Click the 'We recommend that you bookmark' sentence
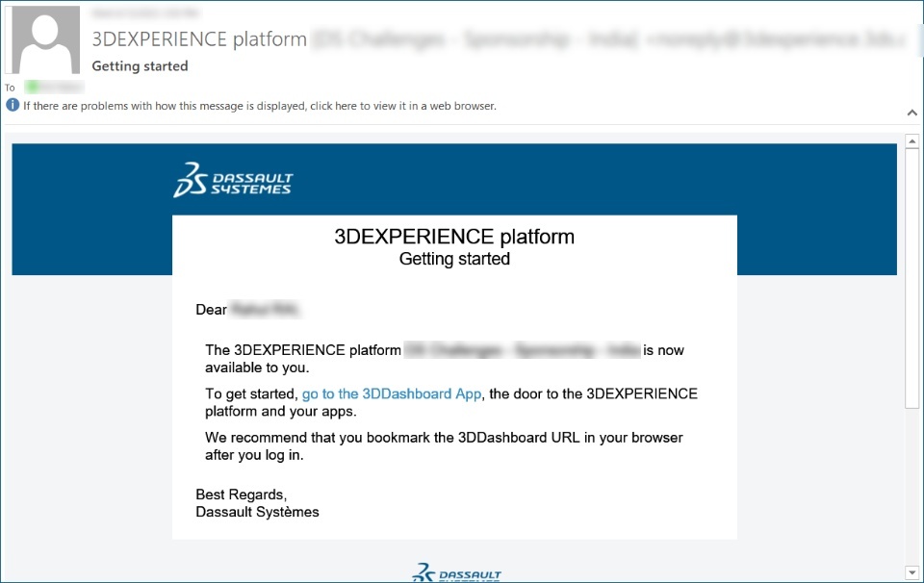 click(444, 446)
